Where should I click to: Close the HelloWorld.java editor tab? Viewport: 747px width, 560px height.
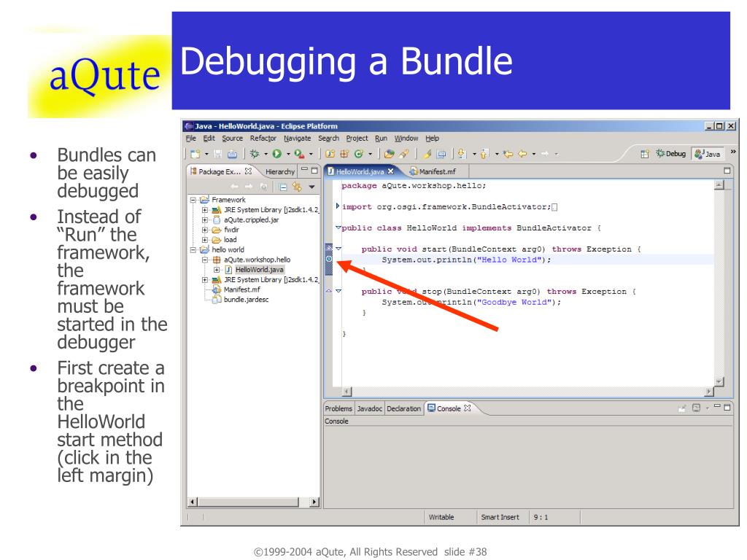(390, 171)
